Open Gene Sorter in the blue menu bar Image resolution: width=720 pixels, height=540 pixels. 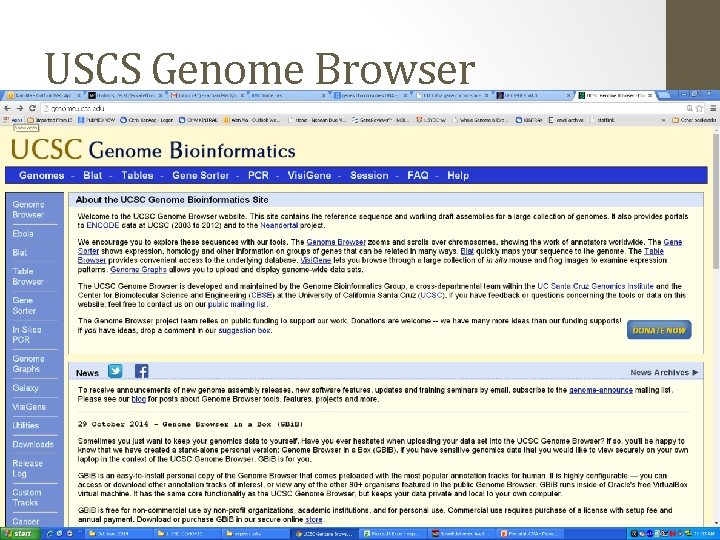(201, 175)
